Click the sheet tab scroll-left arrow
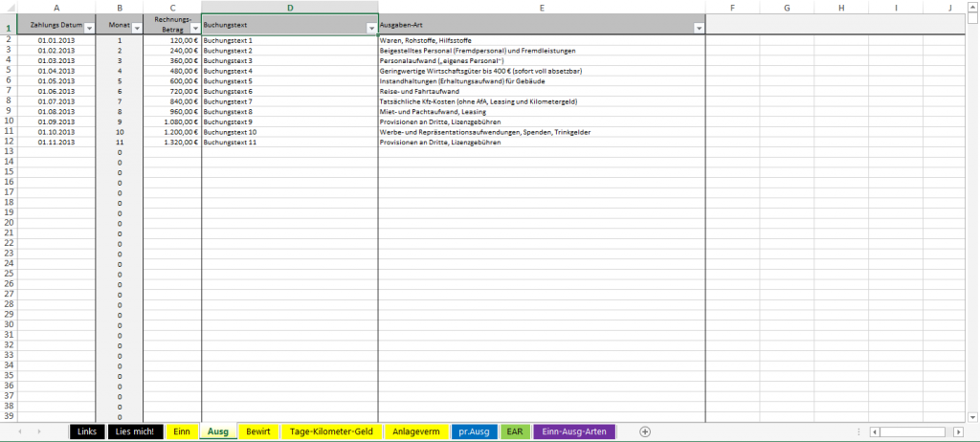 point(20,431)
